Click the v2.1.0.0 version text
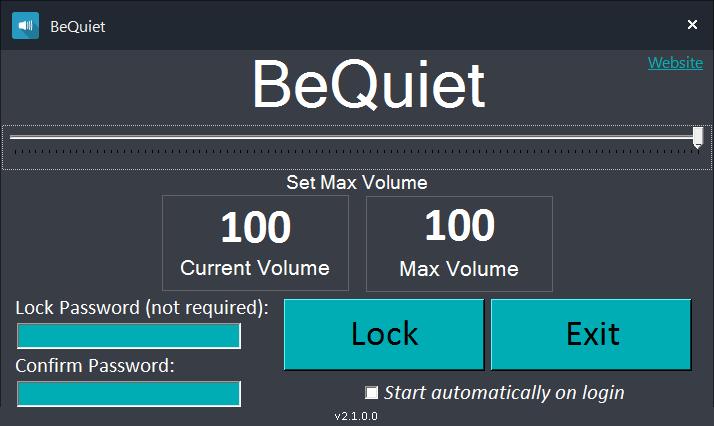 (x=356, y=415)
